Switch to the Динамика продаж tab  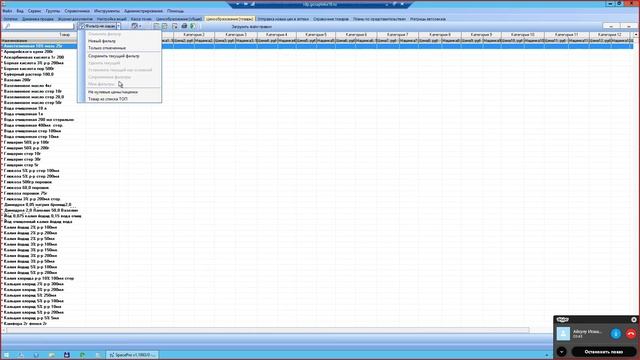[38, 19]
